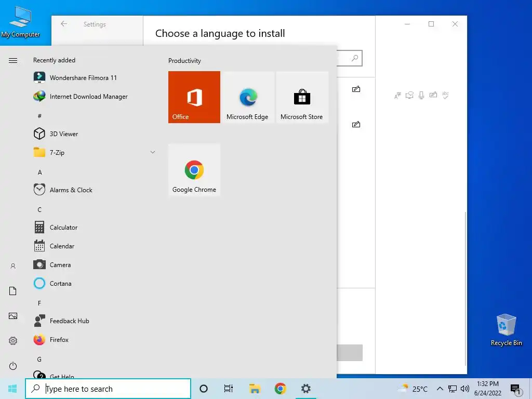Click the Recently added heading

54,60
